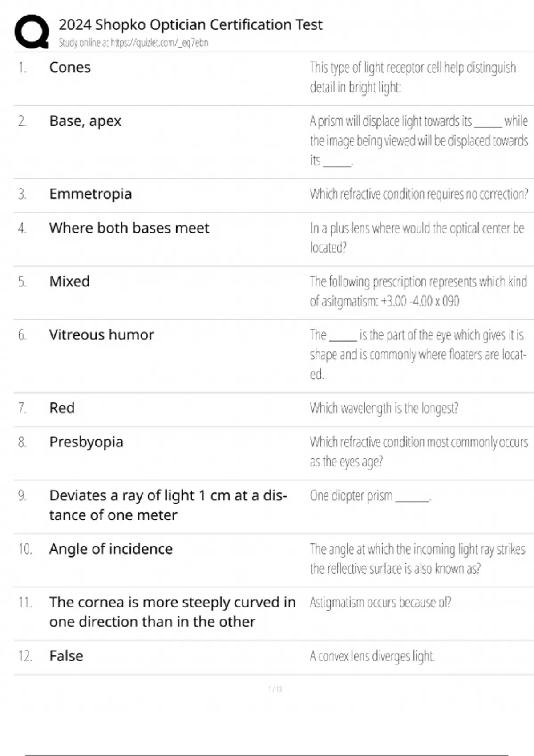This screenshot has width=534, height=756.
Task: Select the Vitreous humor term
Action: coord(101,334)
